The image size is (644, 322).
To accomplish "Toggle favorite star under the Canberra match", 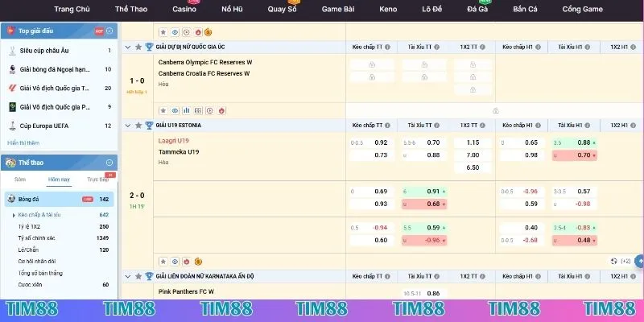I will 163,110.
